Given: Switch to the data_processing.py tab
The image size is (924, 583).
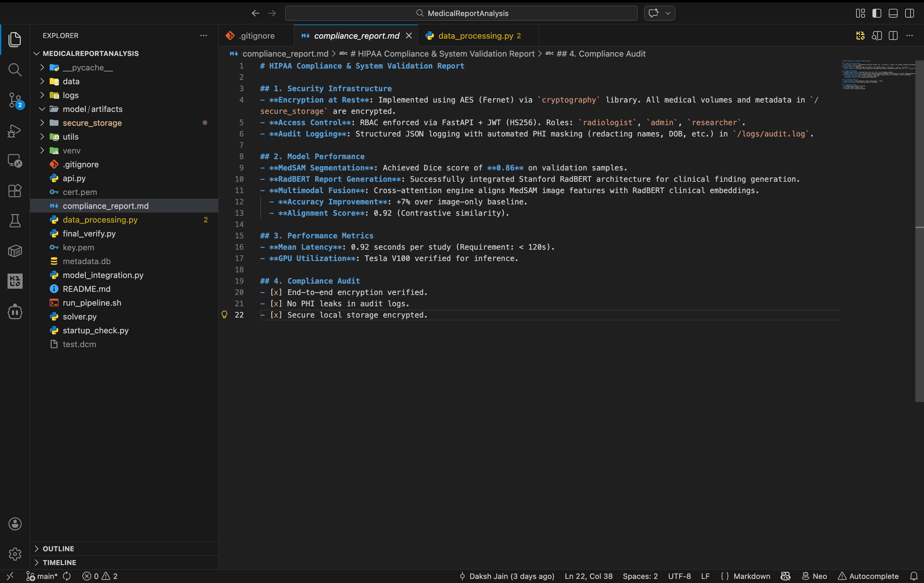Looking at the screenshot, I should point(475,36).
